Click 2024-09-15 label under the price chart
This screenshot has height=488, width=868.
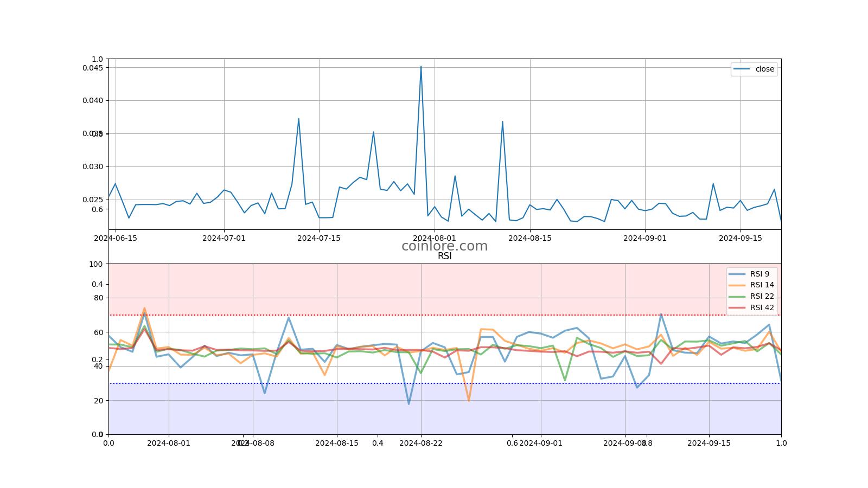coord(741,237)
